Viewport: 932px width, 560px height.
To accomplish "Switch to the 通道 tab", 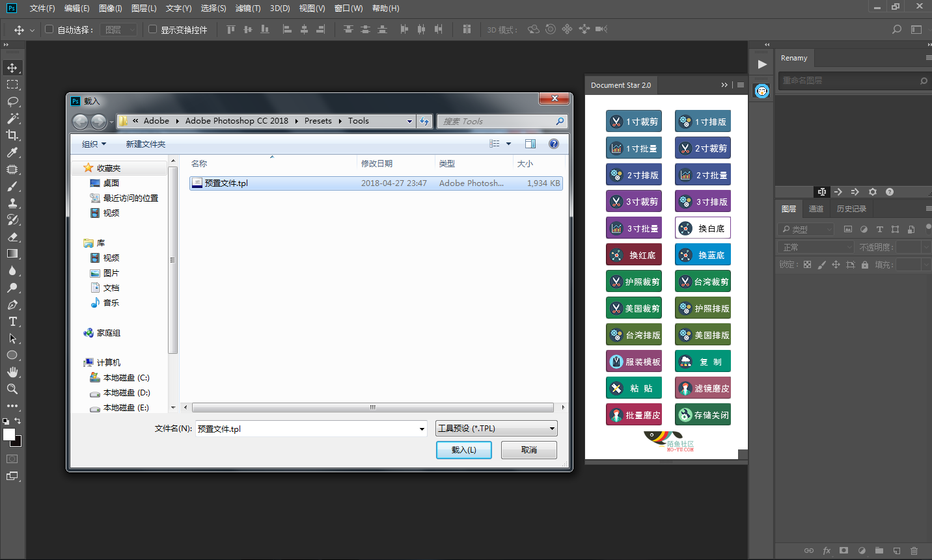I will [815, 209].
